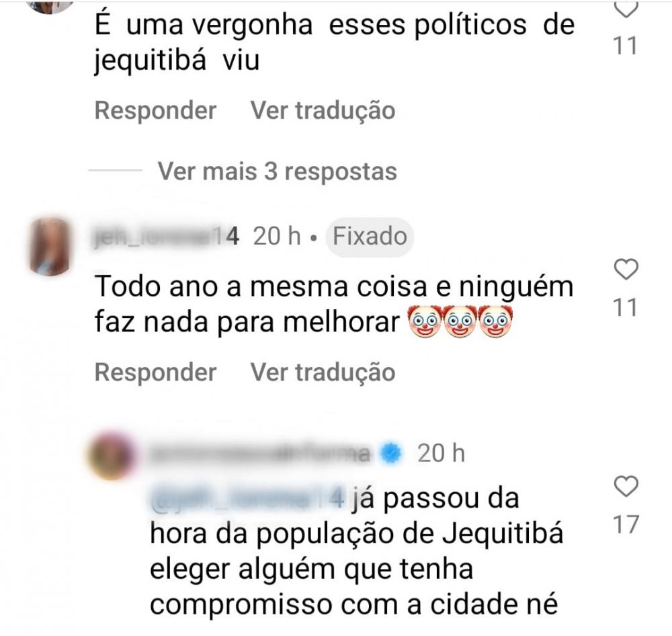The height and width of the screenshot is (636, 672).
Task: Expand 'Ver mais 3 respostas' replies
Action: (278, 171)
